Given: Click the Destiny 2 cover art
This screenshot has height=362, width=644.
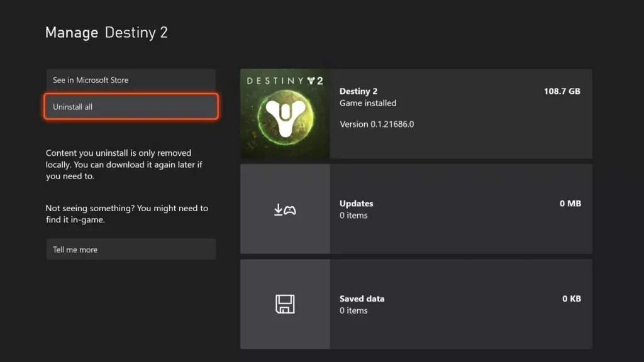Looking at the screenshot, I should click(x=284, y=113).
